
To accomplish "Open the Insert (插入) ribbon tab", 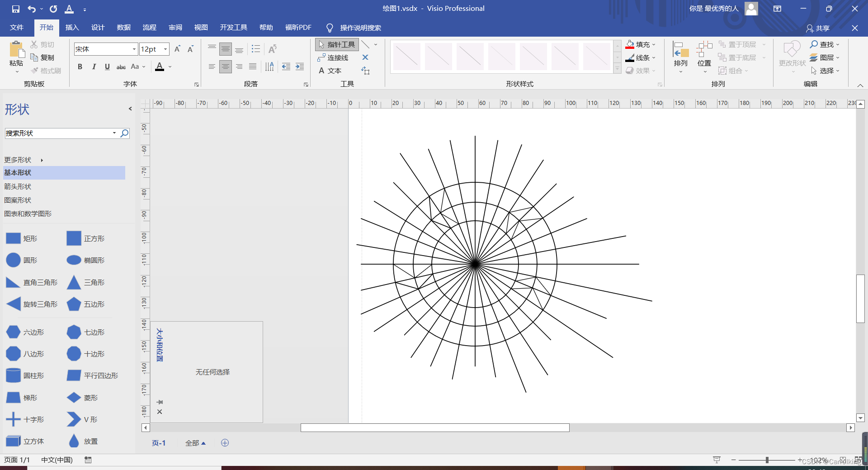I will point(72,28).
